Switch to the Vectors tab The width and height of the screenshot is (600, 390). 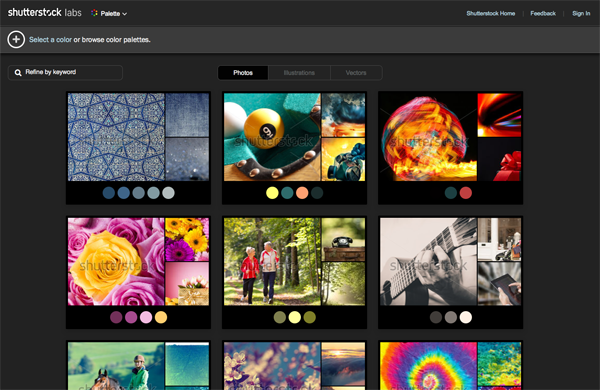[x=356, y=73]
